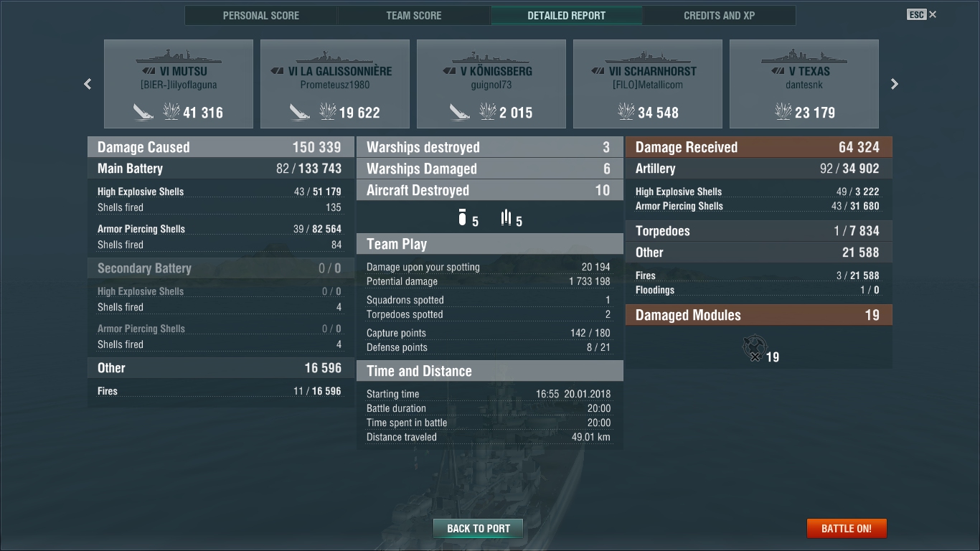This screenshot has width=980, height=551.
Task: Click the sunk ship icon on Mutsu card
Action: coord(143,112)
